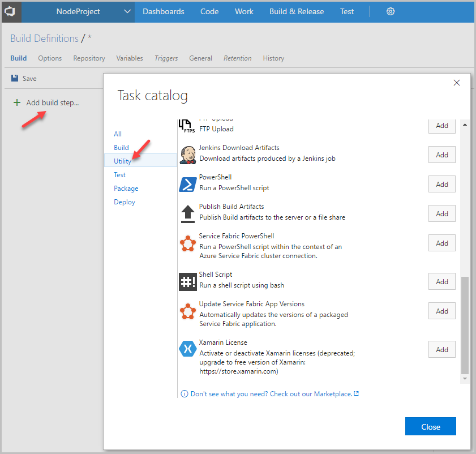The width and height of the screenshot is (476, 454).
Task: Click the Build Definitions breadcrumb link
Action: tap(44, 38)
